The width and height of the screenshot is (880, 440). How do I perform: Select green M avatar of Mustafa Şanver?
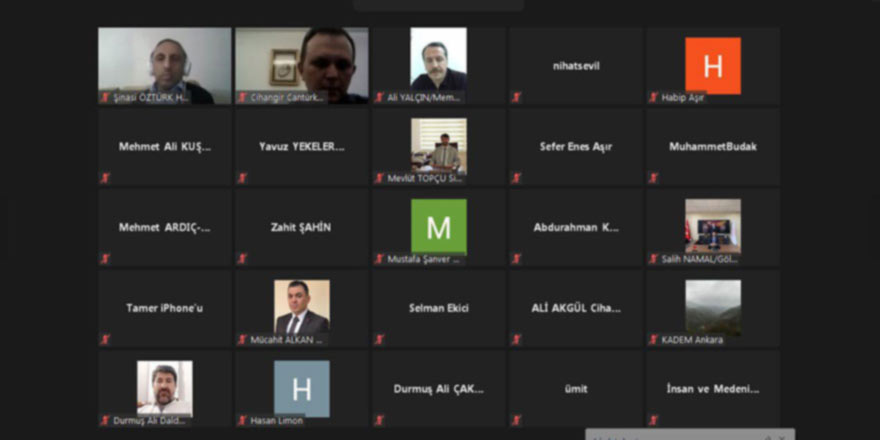[x=439, y=227]
